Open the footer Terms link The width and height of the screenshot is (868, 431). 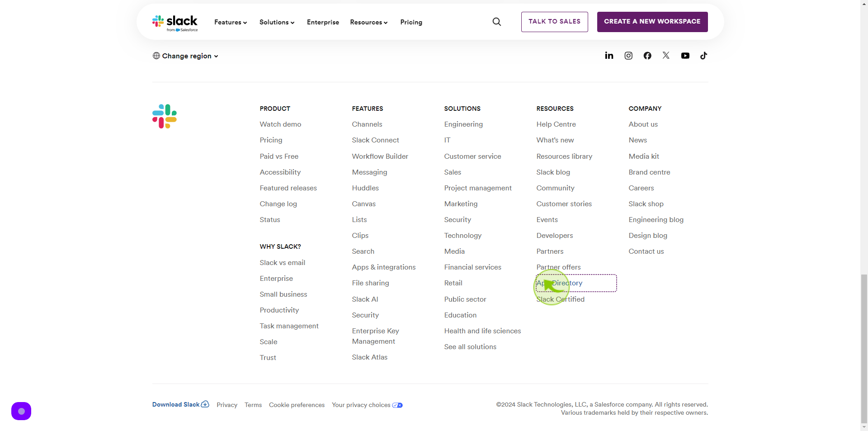(253, 405)
